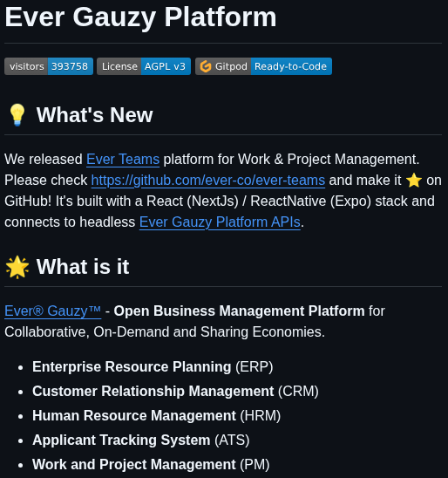Visit the Ever Gauzy Platform APIs link

(220, 222)
